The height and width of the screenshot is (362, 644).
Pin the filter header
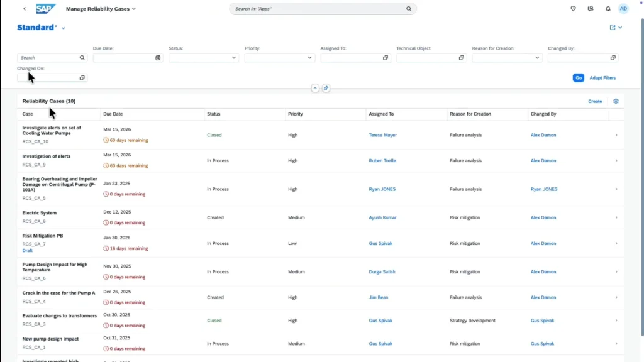click(326, 88)
